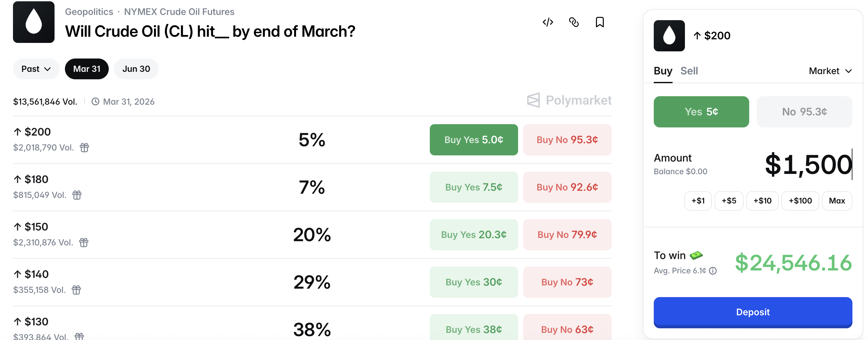Copy the market link icon
The width and height of the screenshot is (868, 340).
tap(574, 22)
